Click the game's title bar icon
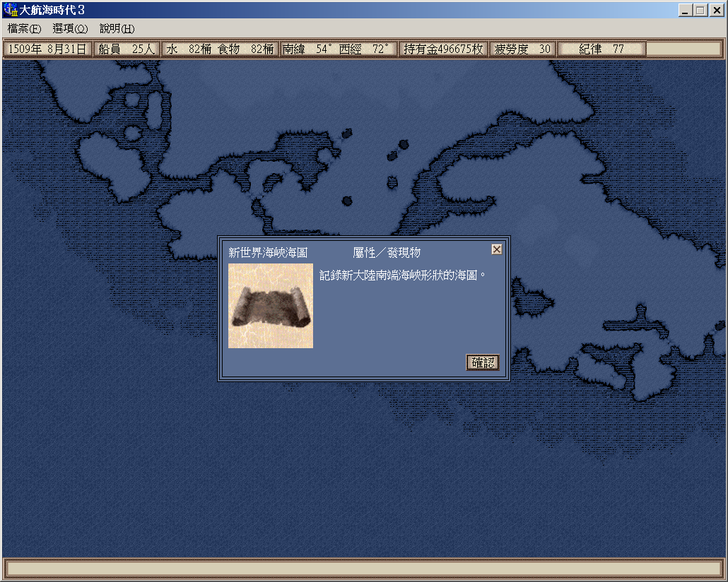This screenshot has width=728, height=582. pos(10,10)
